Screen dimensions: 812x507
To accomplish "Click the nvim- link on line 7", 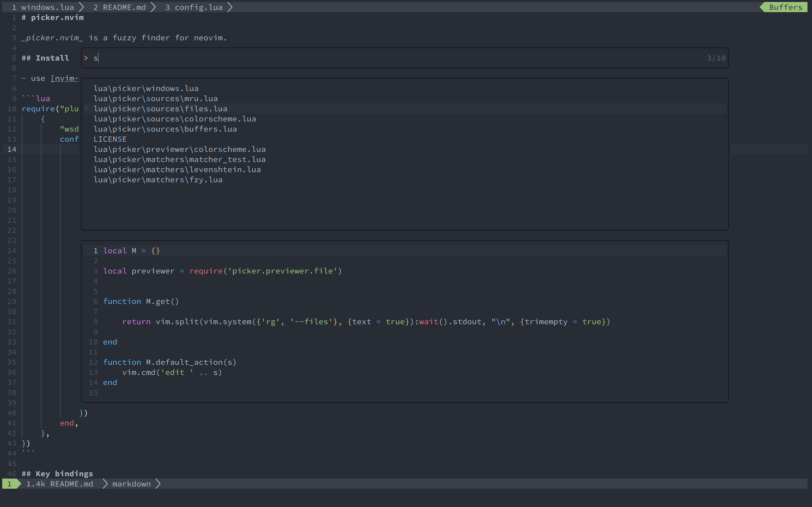I will coord(65,79).
